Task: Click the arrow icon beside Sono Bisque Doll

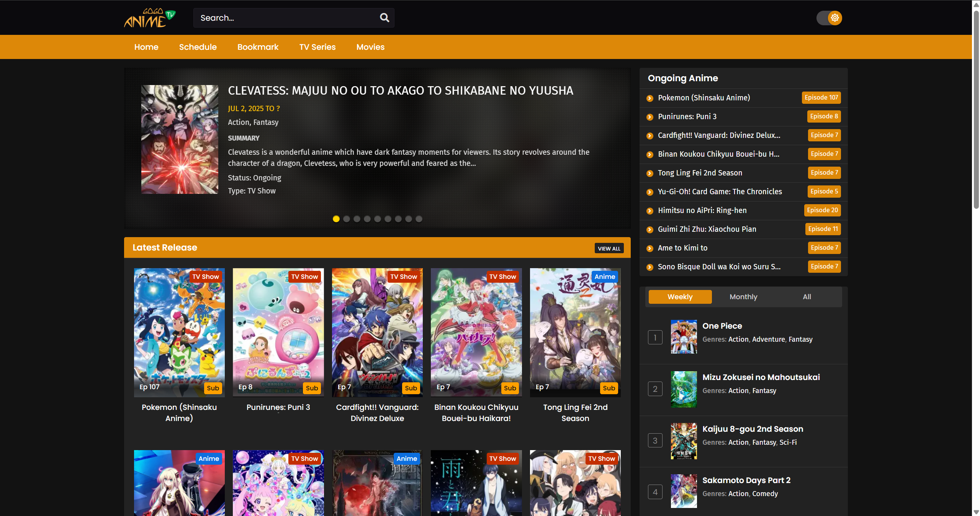Action: pyautogui.click(x=650, y=267)
